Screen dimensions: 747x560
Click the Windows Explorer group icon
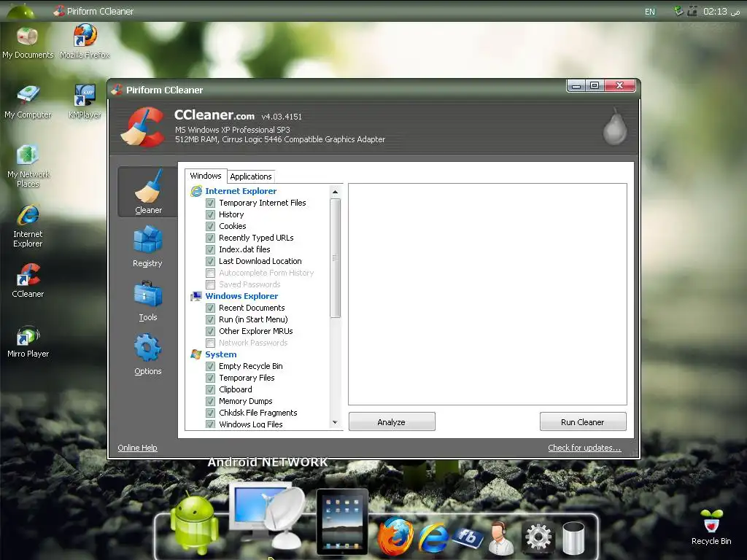(196, 296)
